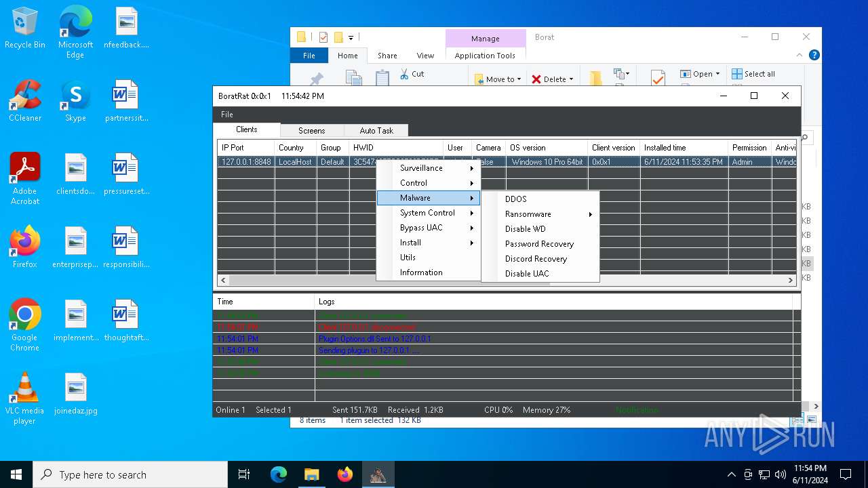Viewport: 868px width, 488px height.
Task: Click the volume icon in system tray
Action: (x=780, y=474)
